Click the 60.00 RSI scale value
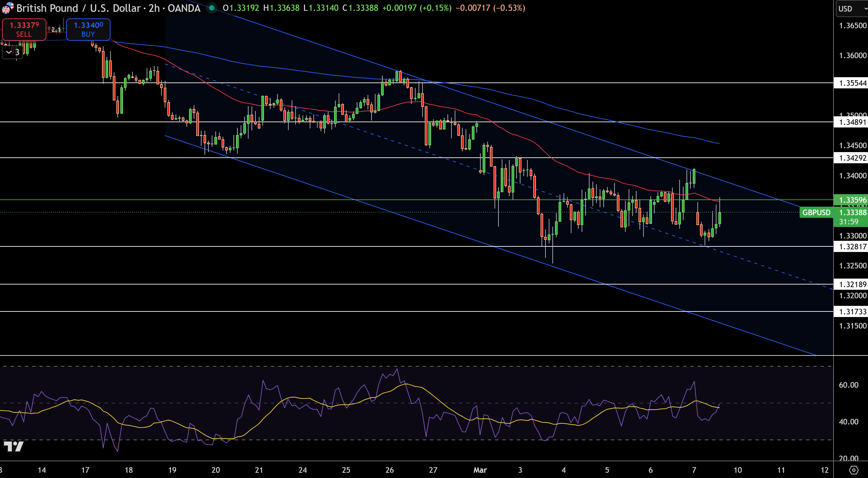Screen dimensions: 868x478 coord(849,385)
